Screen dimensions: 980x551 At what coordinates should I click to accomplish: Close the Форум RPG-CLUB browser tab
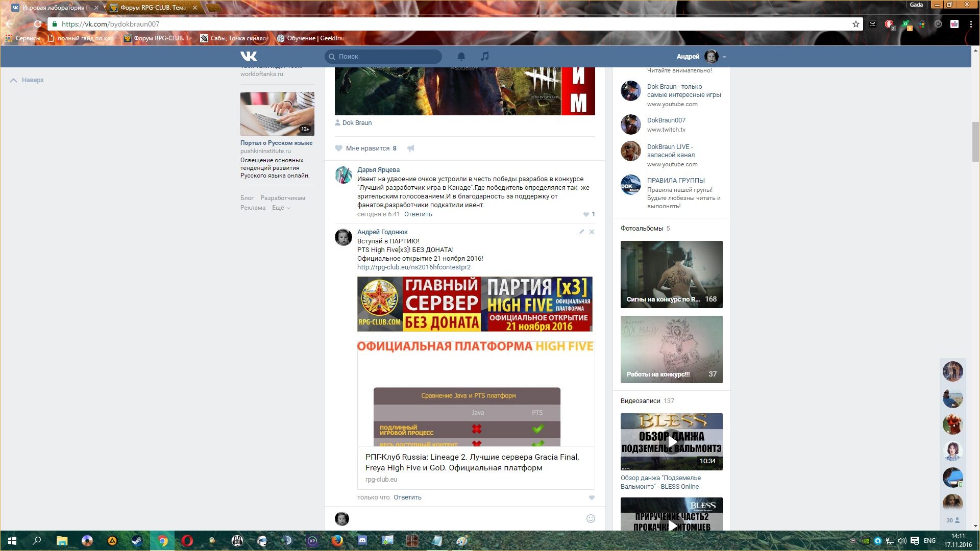pos(194,8)
